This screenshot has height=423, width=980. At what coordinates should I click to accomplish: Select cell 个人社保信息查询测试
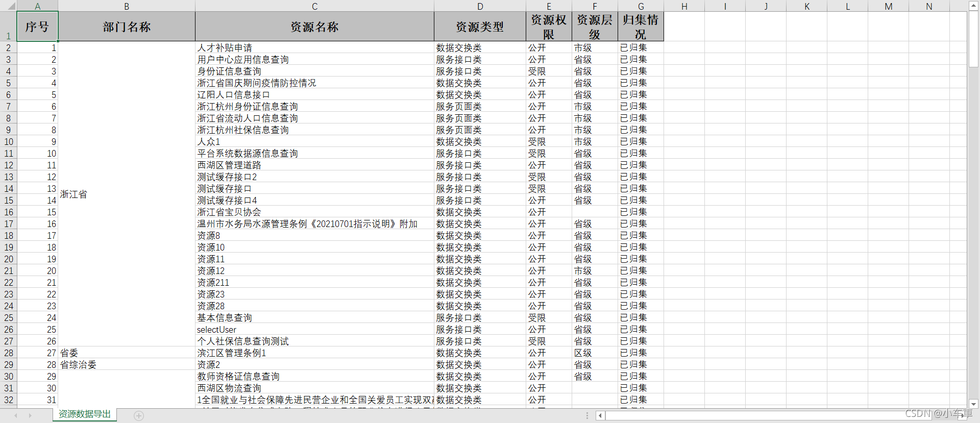(x=314, y=341)
